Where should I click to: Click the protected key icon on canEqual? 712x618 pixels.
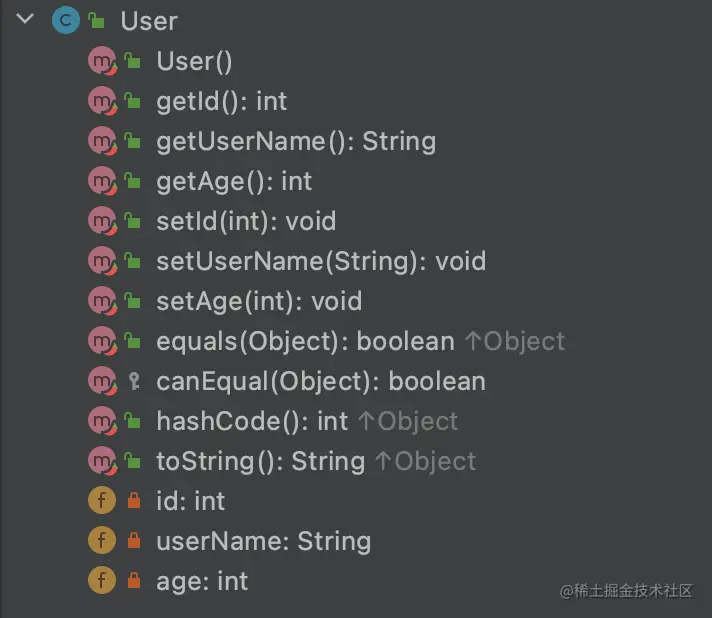(134, 381)
